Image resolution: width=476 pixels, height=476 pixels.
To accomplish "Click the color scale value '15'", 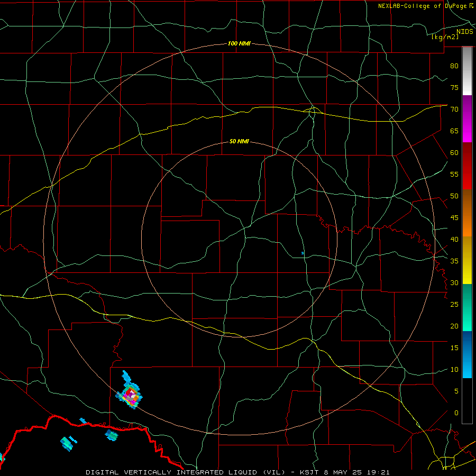I will coord(454,348).
